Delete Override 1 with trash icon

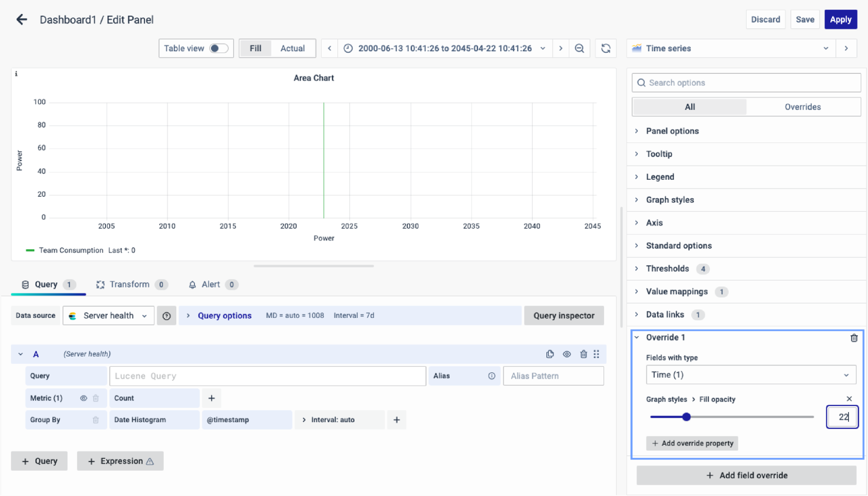(854, 338)
